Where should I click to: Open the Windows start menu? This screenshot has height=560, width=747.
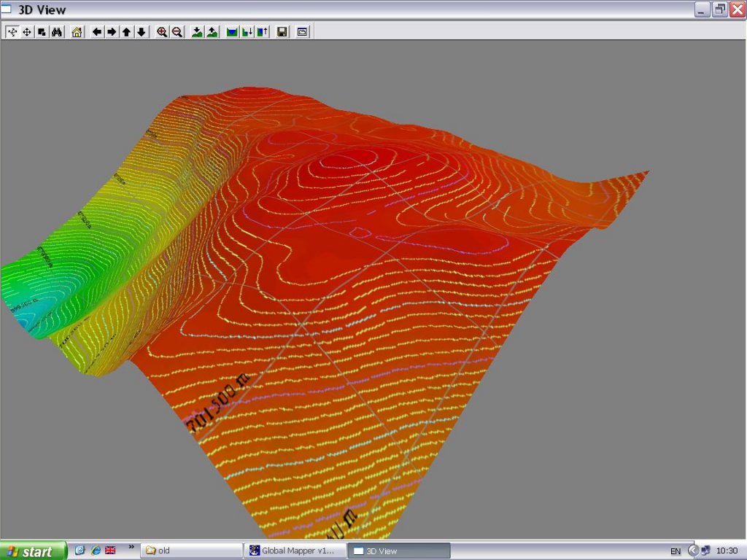34,551
